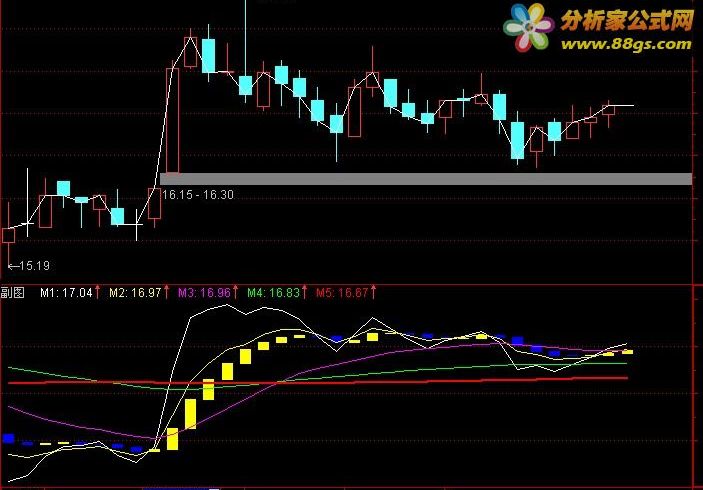Screen dimensions: 703x490
Task: Click the candlestick at the 15.19 low
Action: tap(9, 235)
